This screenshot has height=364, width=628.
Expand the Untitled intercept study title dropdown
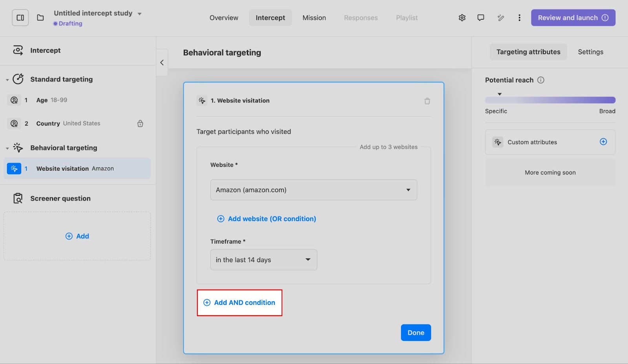(x=139, y=14)
